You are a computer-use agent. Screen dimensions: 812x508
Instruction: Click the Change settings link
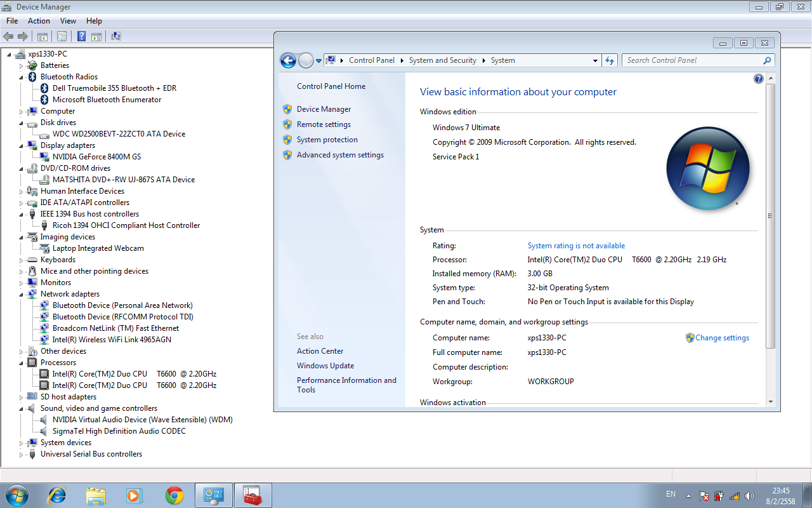pyautogui.click(x=722, y=338)
